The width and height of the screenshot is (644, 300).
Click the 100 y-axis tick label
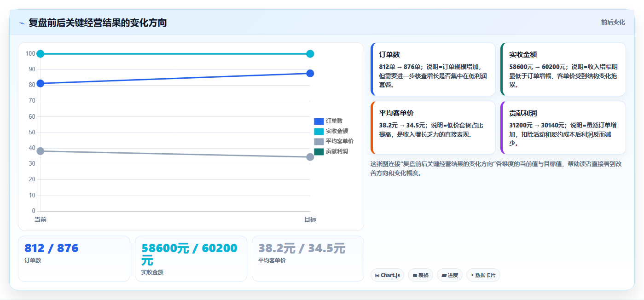tap(30, 54)
